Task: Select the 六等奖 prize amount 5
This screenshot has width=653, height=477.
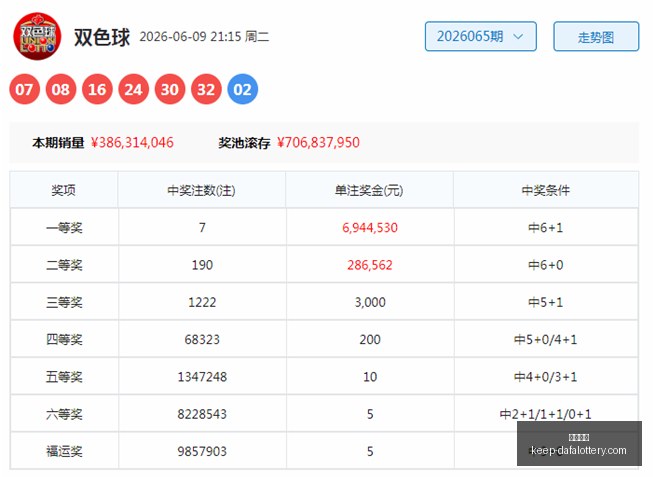Action: point(370,414)
